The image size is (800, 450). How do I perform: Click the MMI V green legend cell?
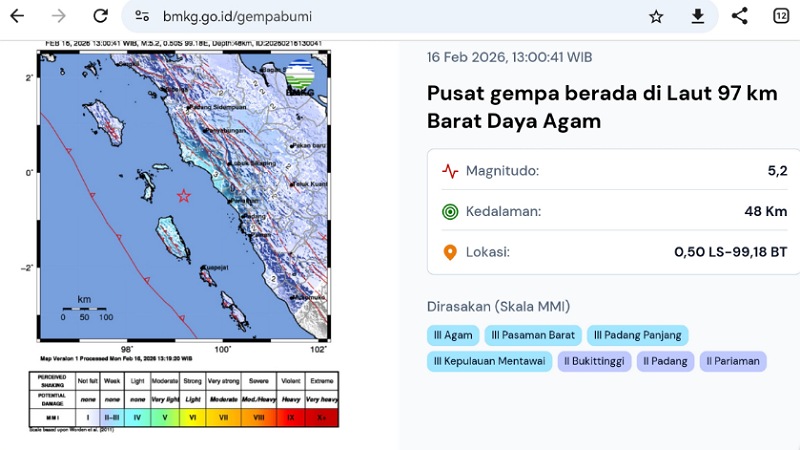[165, 417]
